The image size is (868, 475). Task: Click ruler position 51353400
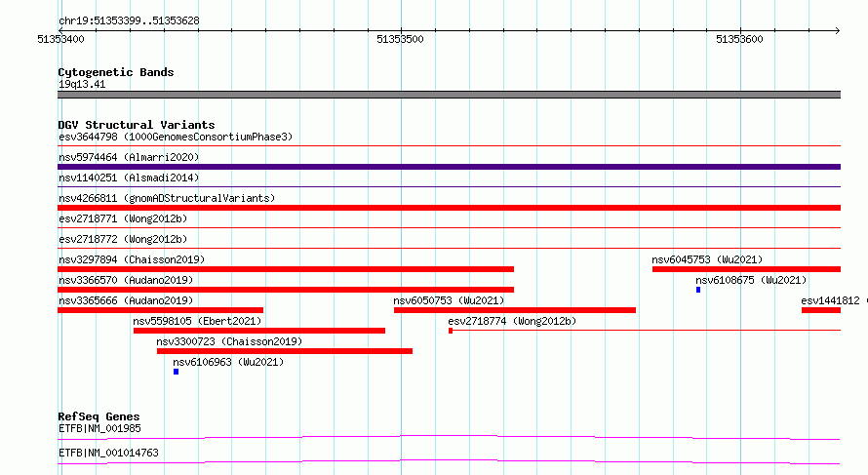click(60, 39)
